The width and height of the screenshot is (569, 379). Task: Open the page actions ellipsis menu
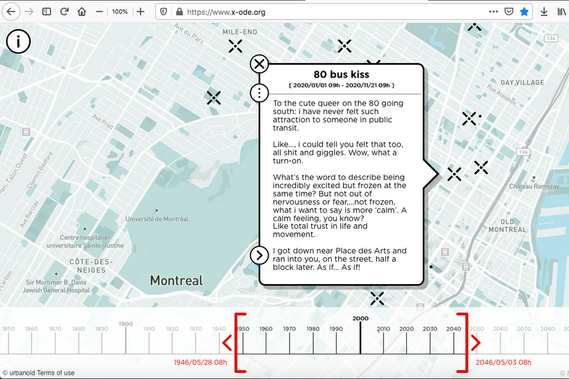[493, 12]
